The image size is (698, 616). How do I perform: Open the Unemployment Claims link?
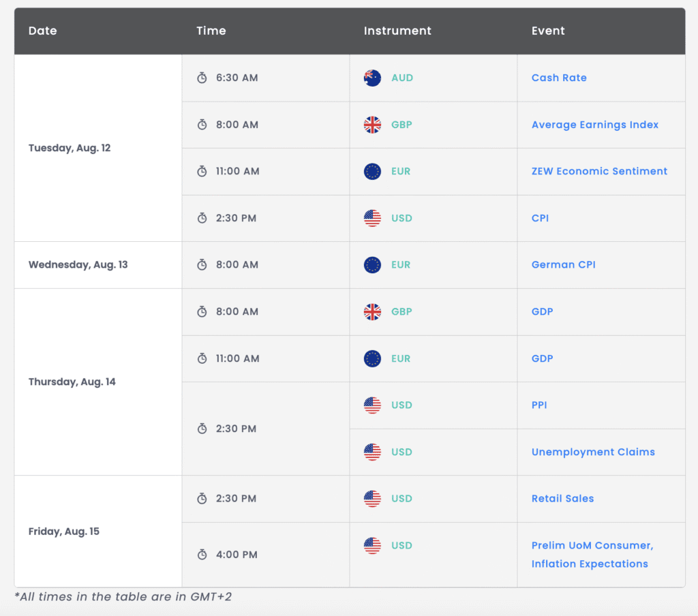(x=593, y=452)
